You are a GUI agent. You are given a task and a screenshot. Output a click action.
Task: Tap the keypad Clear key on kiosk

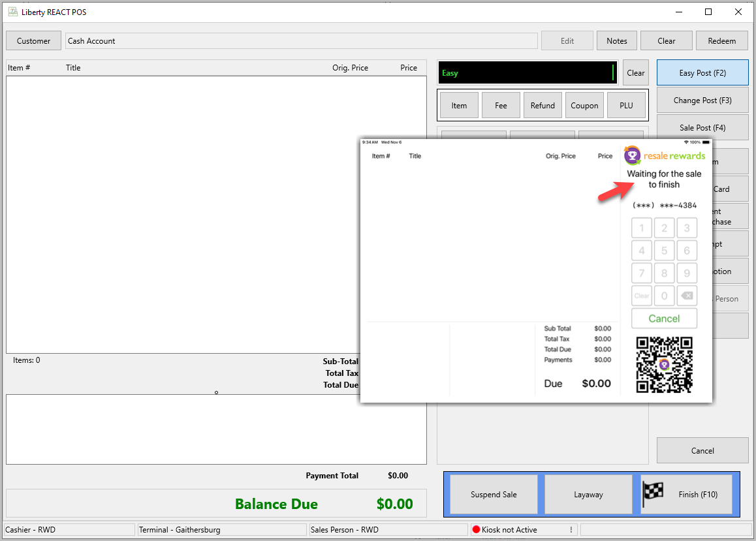[x=642, y=296]
